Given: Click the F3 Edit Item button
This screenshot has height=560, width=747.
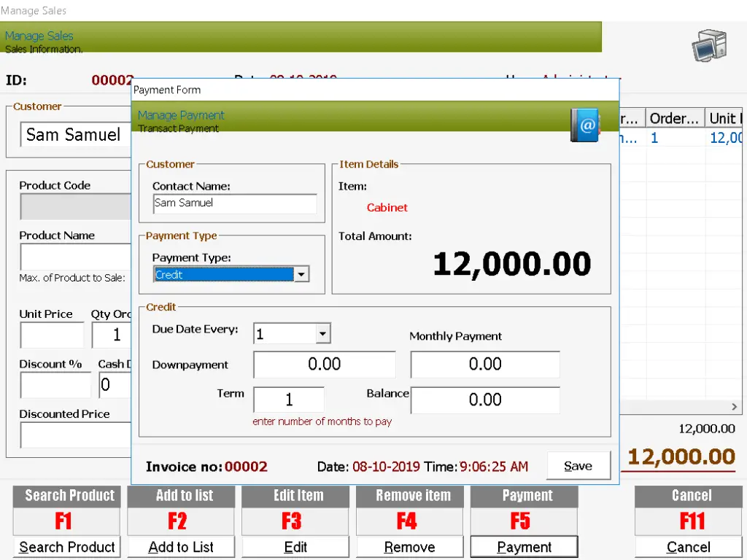Looking at the screenshot, I should pyautogui.click(x=295, y=521).
